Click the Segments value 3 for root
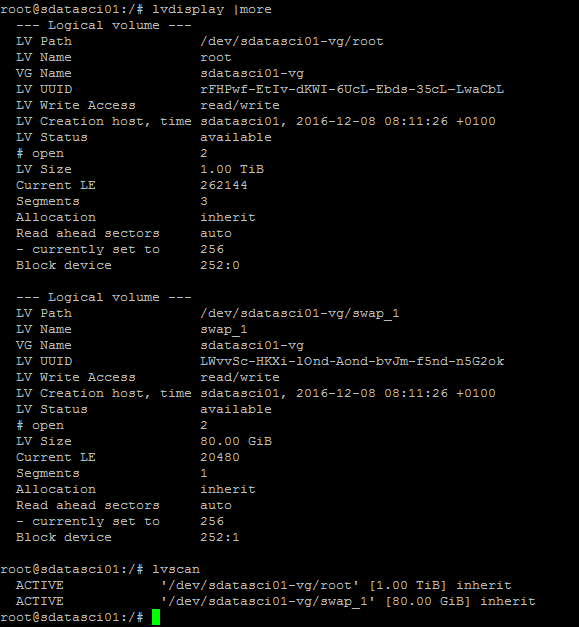This screenshot has height=627, width=579. [x=204, y=201]
